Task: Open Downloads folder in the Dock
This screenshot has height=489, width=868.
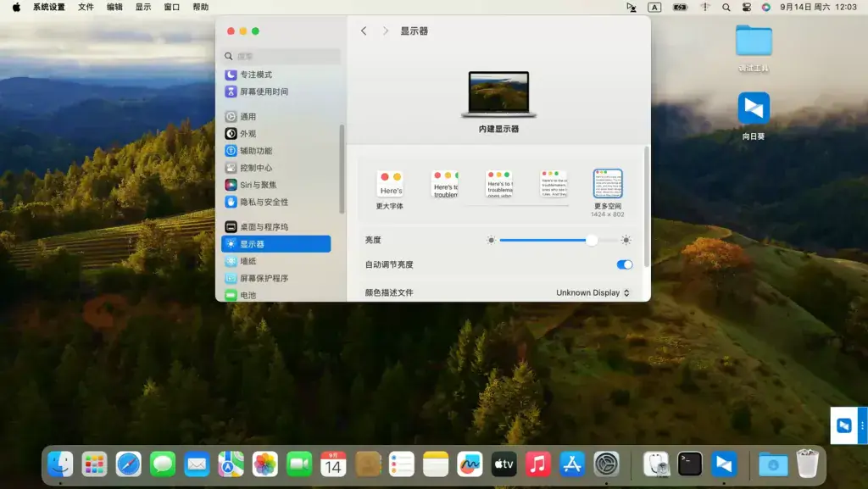Action: click(773, 464)
